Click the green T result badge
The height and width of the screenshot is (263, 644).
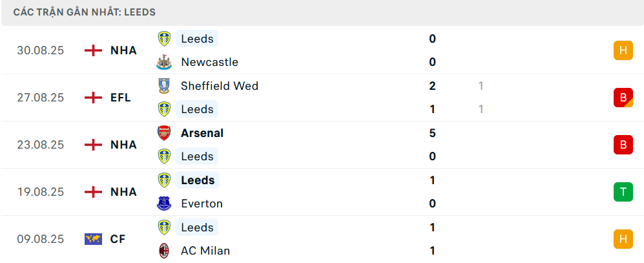click(x=623, y=192)
